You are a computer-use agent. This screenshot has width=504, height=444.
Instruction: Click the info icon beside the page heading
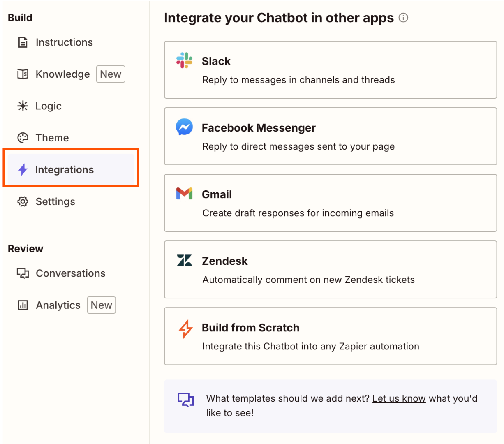[x=404, y=18]
